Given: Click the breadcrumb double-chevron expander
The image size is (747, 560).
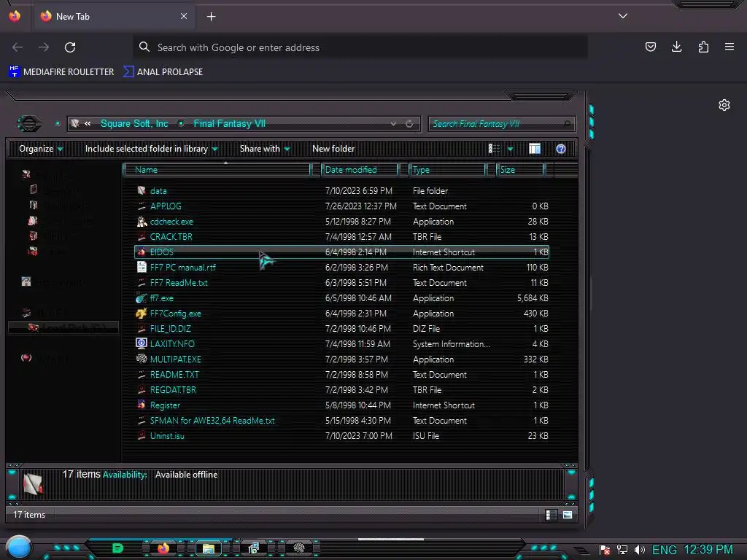Looking at the screenshot, I should [x=88, y=124].
